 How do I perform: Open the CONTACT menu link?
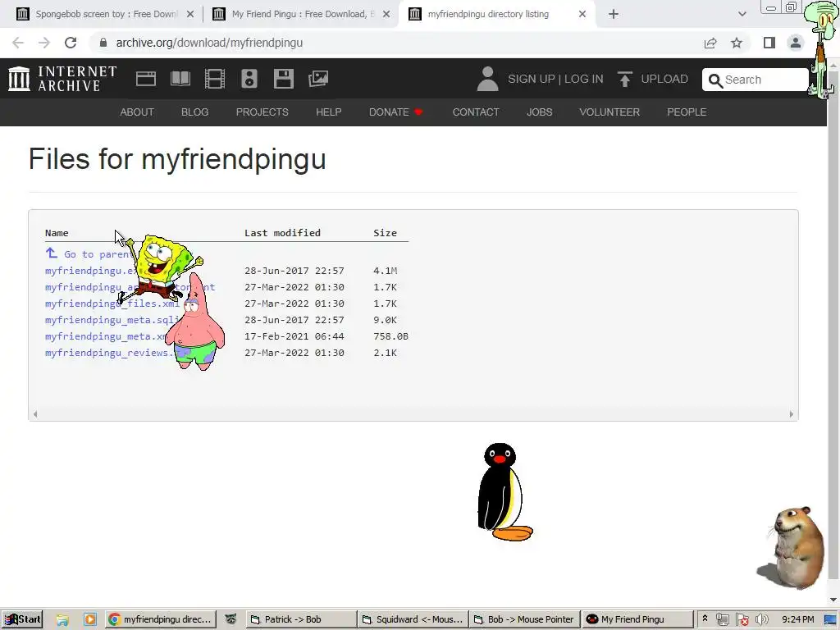[476, 112]
